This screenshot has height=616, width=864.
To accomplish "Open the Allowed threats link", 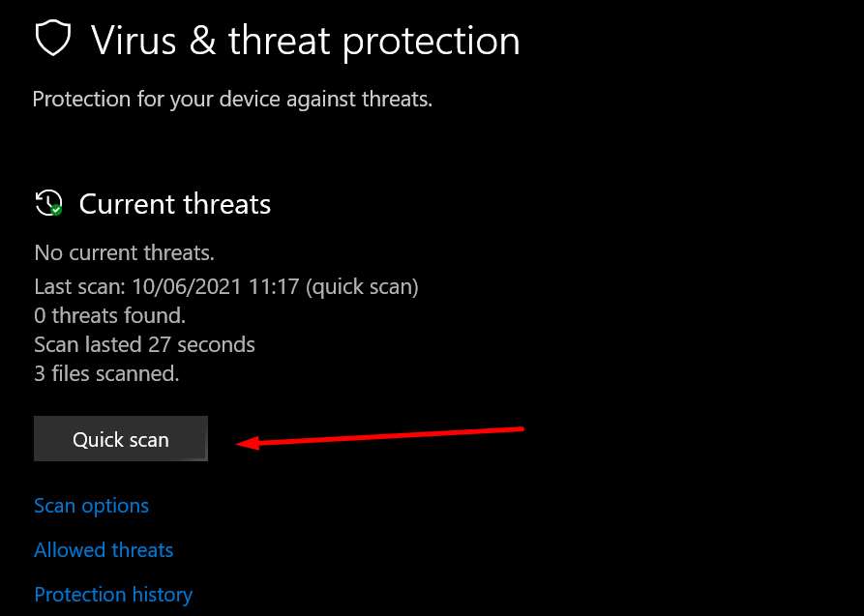I will click(104, 550).
